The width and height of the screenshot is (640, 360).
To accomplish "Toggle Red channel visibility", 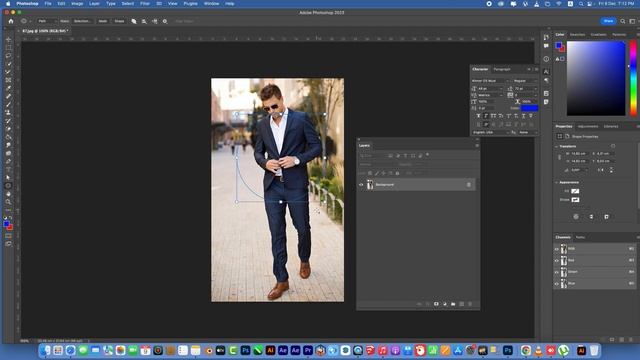I will 557,260.
